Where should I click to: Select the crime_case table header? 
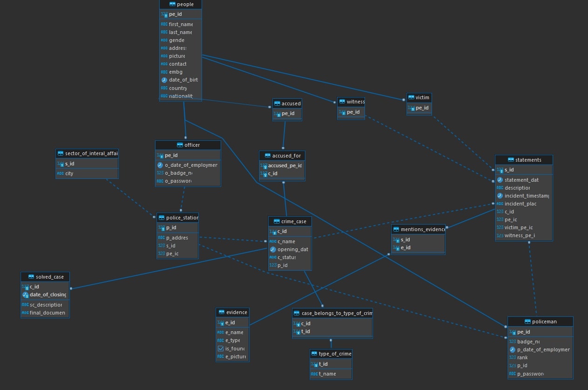290,221
